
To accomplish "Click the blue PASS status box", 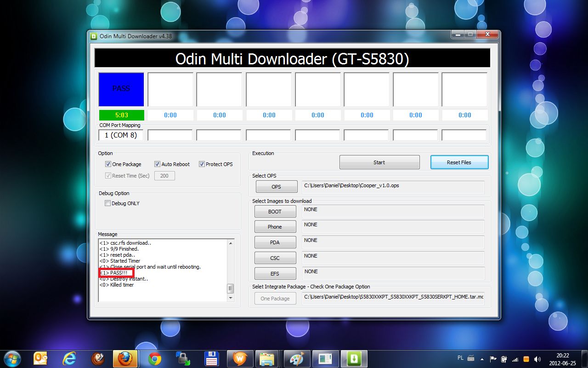I will pos(121,89).
